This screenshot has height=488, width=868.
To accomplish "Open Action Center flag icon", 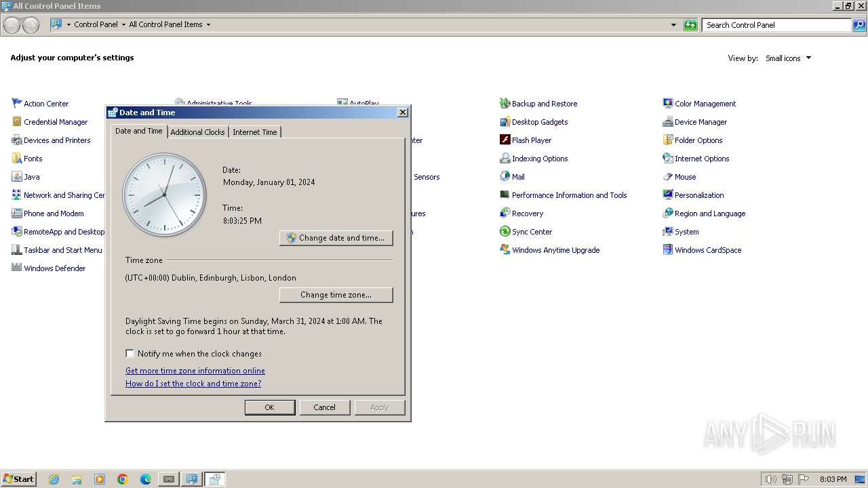I will (x=17, y=104).
